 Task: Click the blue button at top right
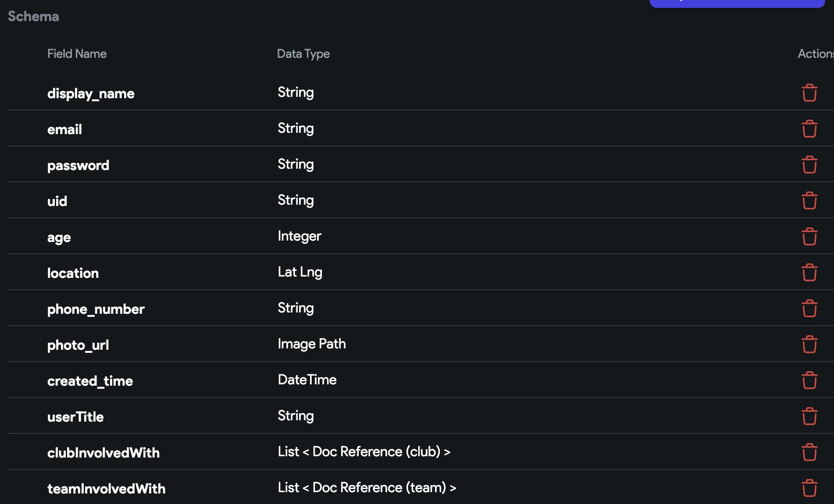(737, 3)
